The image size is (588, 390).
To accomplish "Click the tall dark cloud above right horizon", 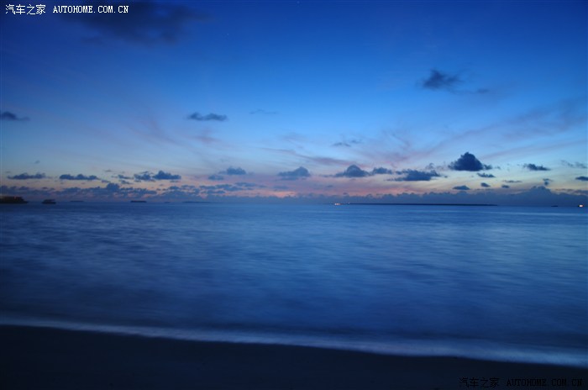I will (x=468, y=162).
